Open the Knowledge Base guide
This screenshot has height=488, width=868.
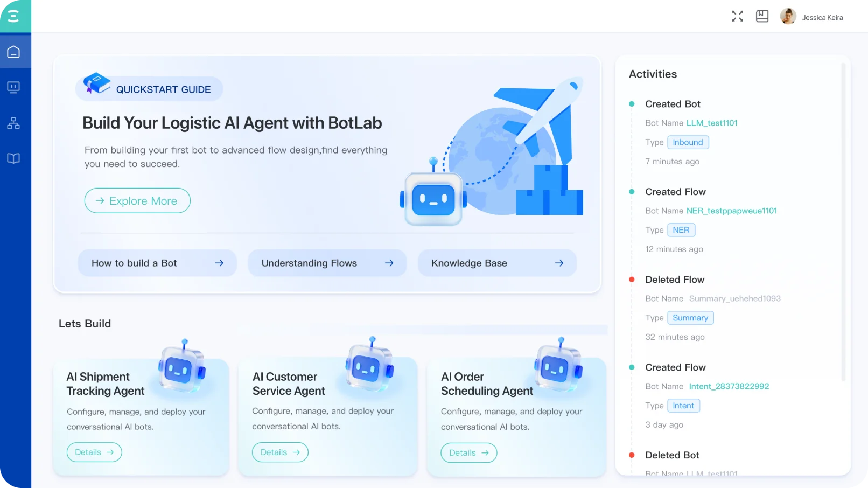496,263
